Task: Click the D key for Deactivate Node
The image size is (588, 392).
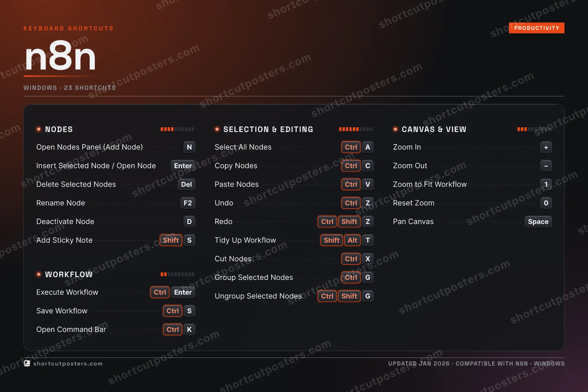Action: point(189,222)
